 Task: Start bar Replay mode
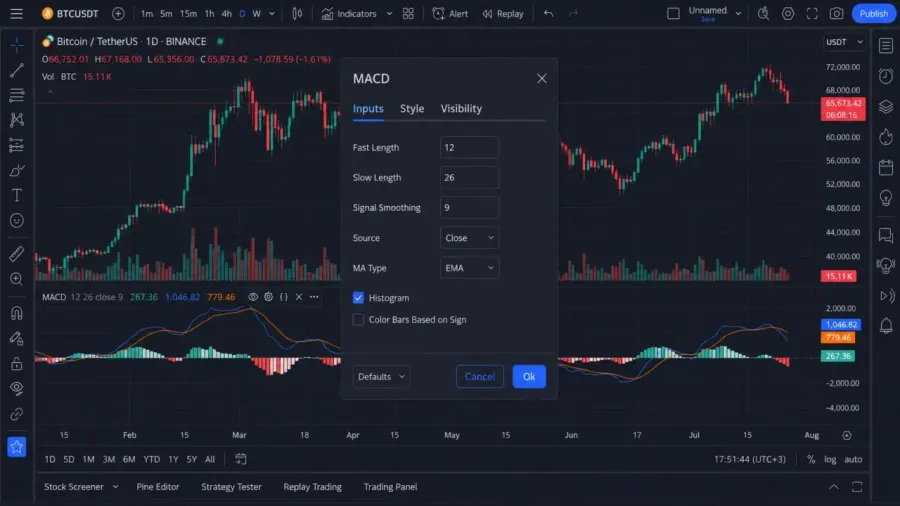[503, 13]
